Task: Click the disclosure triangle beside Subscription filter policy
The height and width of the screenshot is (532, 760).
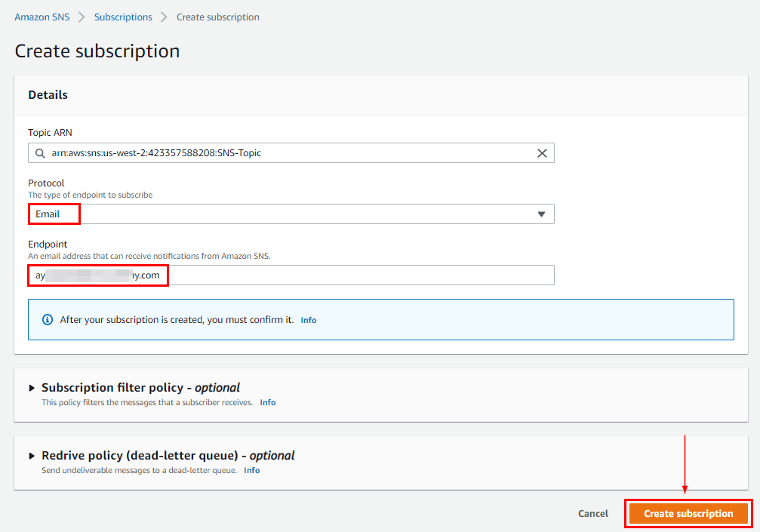Action: pyautogui.click(x=32, y=387)
